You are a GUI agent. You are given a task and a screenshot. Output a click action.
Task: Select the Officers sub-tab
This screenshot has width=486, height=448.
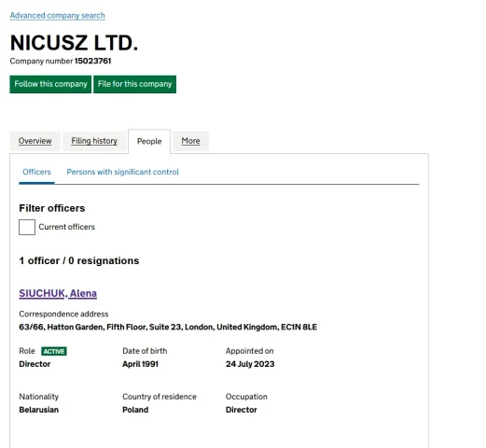tap(36, 172)
